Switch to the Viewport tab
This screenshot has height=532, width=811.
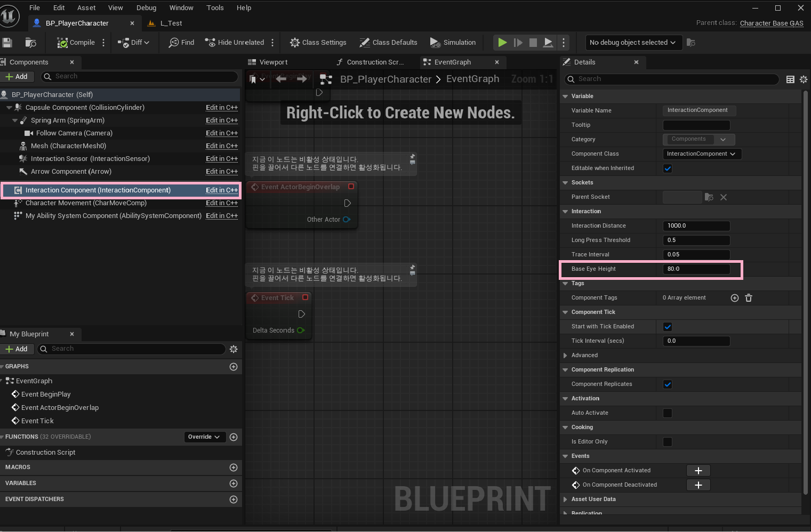[x=268, y=62]
